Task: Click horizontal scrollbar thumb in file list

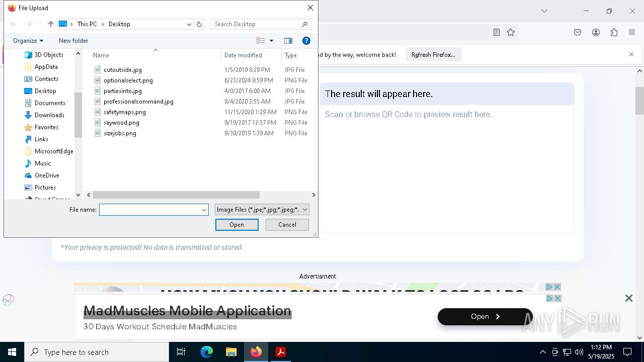Action: (x=176, y=195)
